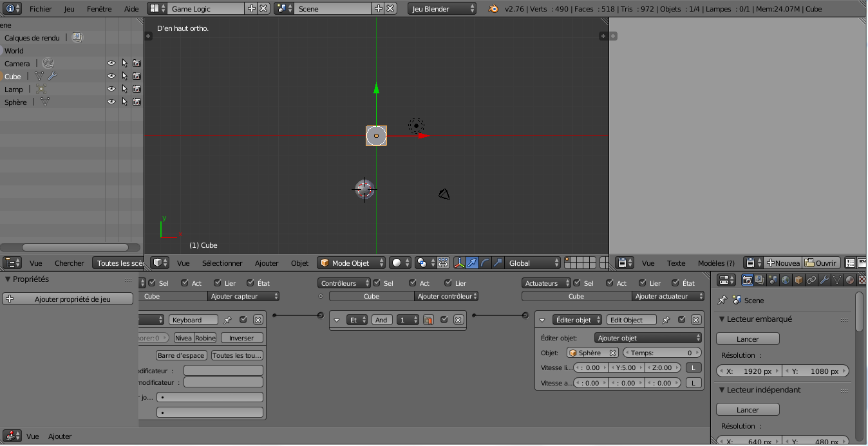Hide the Sphère object in the outliner
The height and width of the screenshot is (446, 868).
coord(111,101)
